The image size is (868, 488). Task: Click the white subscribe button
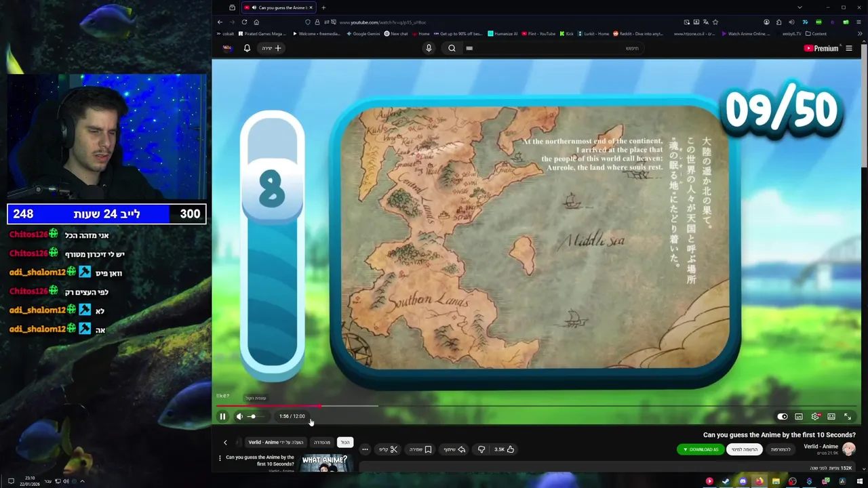pos(744,449)
